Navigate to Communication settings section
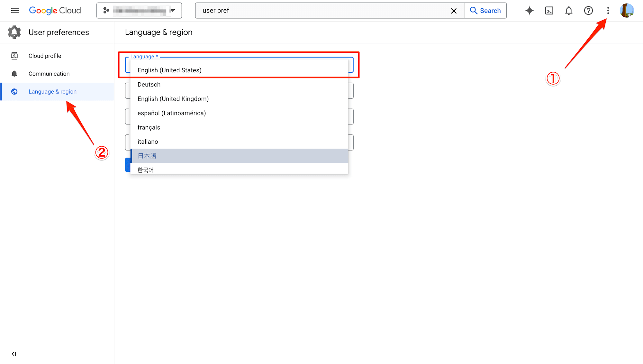Image resolution: width=643 pixels, height=364 pixels. tap(48, 73)
